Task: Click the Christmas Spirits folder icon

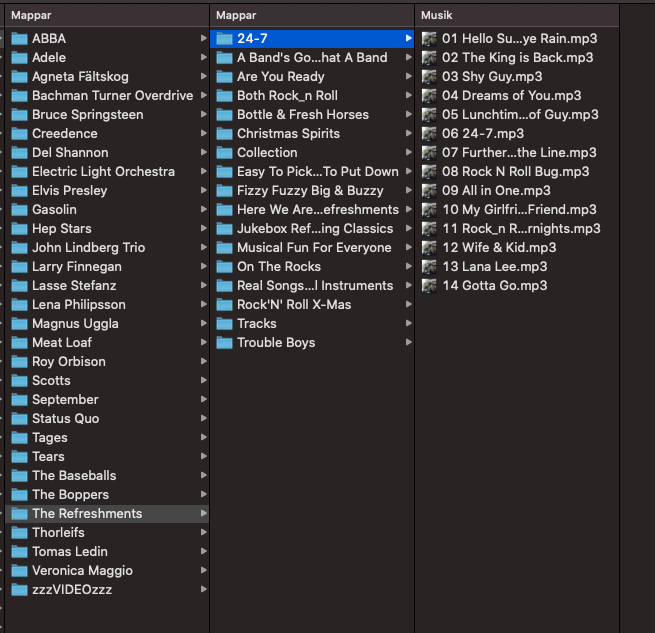Action: (224, 134)
